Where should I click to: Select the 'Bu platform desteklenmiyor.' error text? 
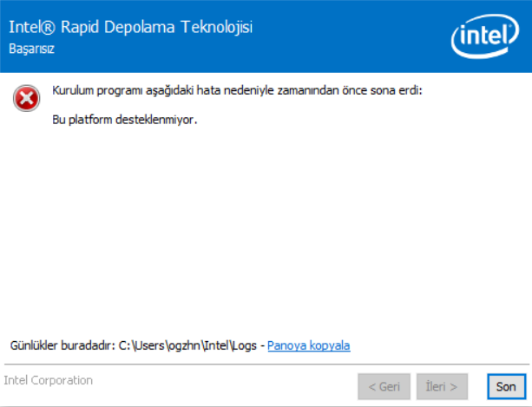click(125, 120)
